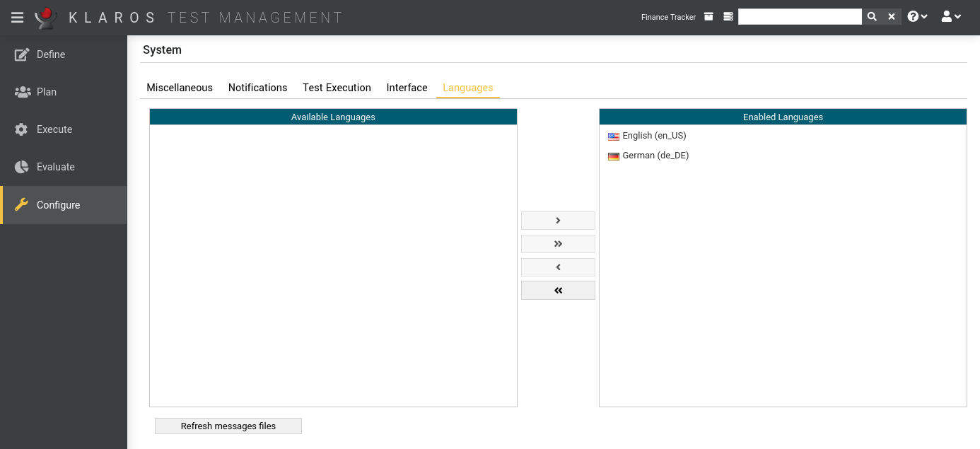The height and width of the screenshot is (449, 980).
Task: Click the iterations server icon in header
Action: (728, 17)
